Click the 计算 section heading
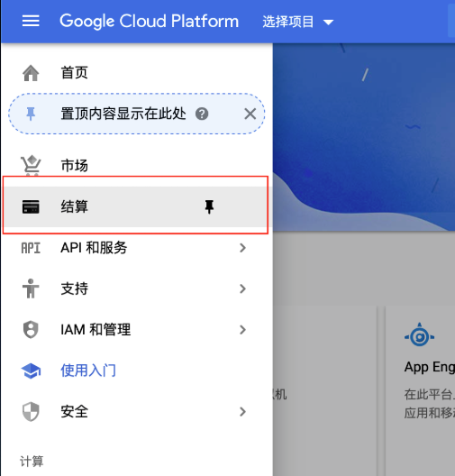Image resolution: width=455 pixels, height=476 pixels. pos(32,462)
